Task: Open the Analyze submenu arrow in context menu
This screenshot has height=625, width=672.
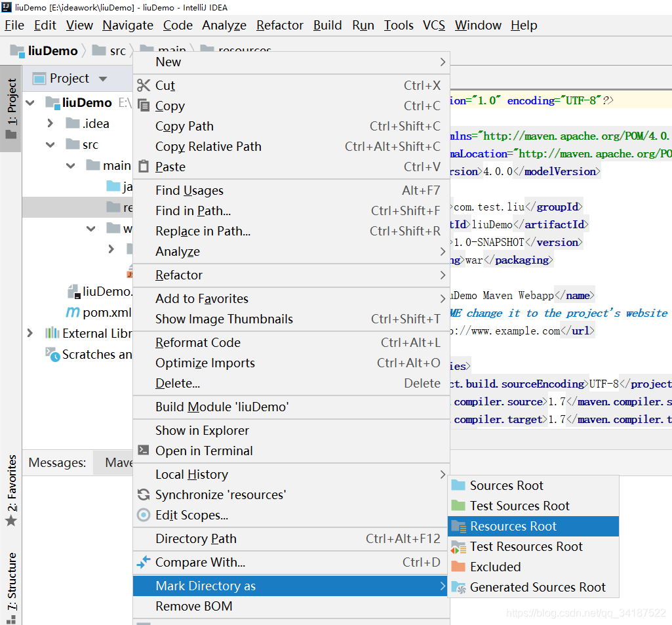Action: pyautogui.click(x=443, y=252)
